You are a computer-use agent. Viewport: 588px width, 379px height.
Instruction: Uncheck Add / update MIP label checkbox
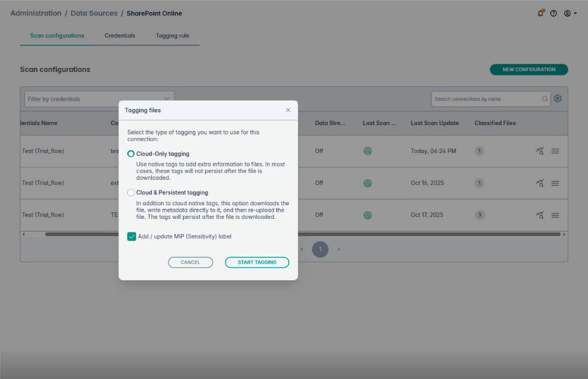click(131, 236)
